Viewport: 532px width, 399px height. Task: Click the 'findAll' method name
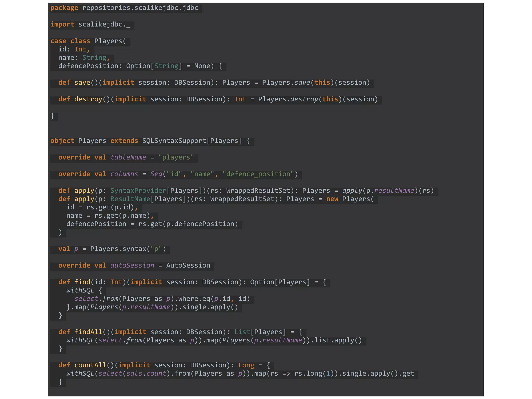88,332
